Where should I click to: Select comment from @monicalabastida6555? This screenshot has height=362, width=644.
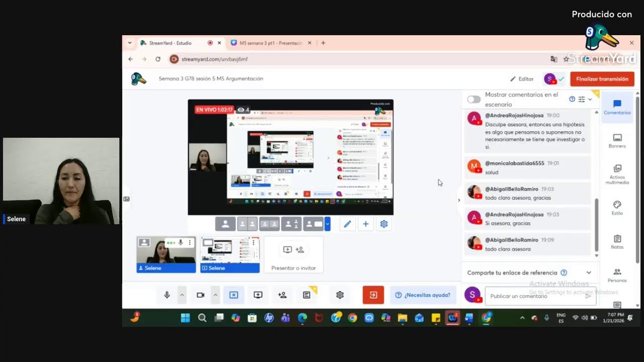pyautogui.click(x=527, y=167)
